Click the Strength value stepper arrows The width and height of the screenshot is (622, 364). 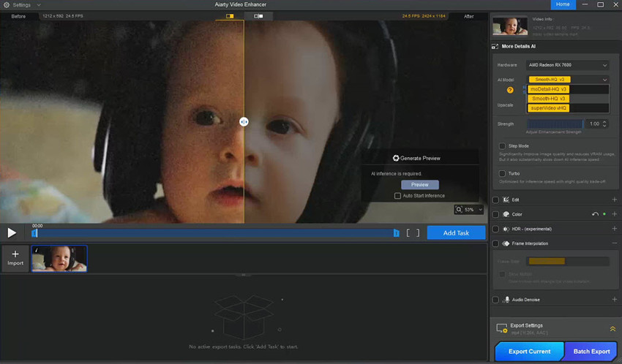(x=604, y=124)
